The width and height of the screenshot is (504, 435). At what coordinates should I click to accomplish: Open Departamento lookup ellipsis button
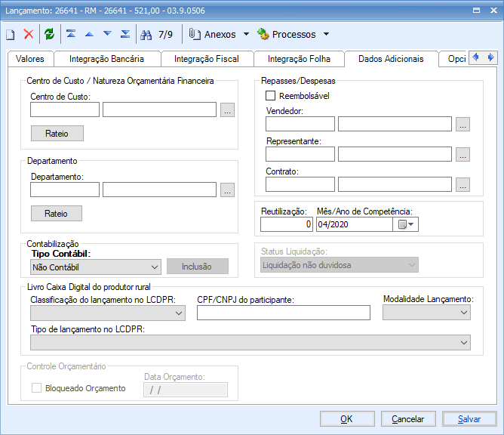pos(227,190)
